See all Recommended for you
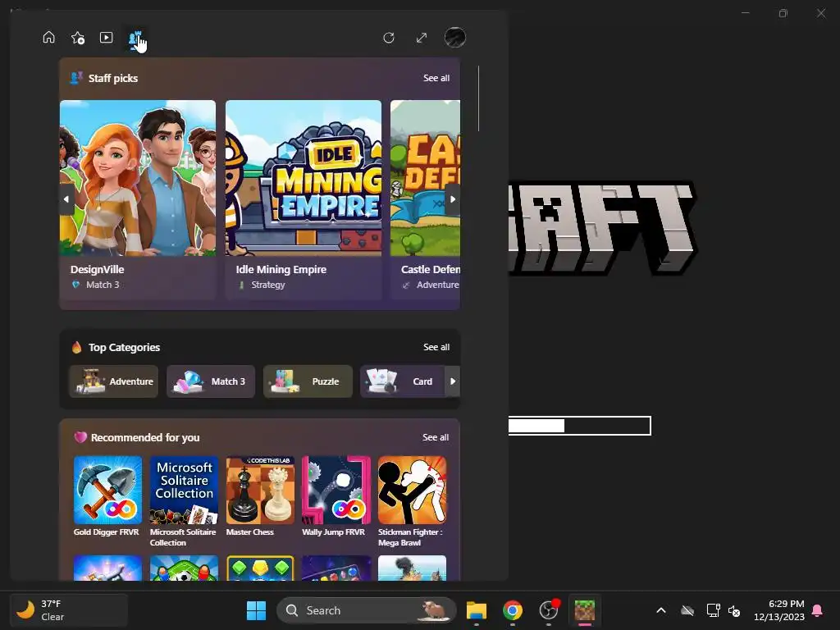 click(436, 438)
